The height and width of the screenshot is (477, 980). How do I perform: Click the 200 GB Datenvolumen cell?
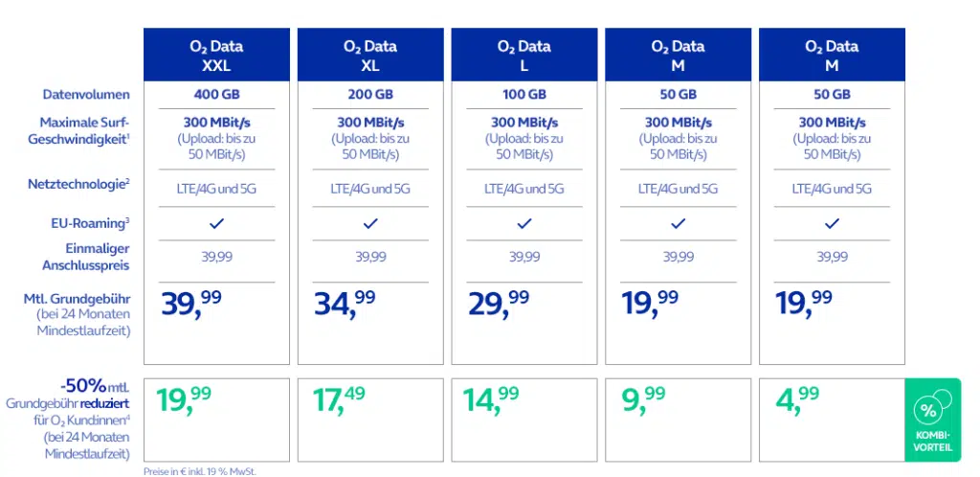click(370, 95)
